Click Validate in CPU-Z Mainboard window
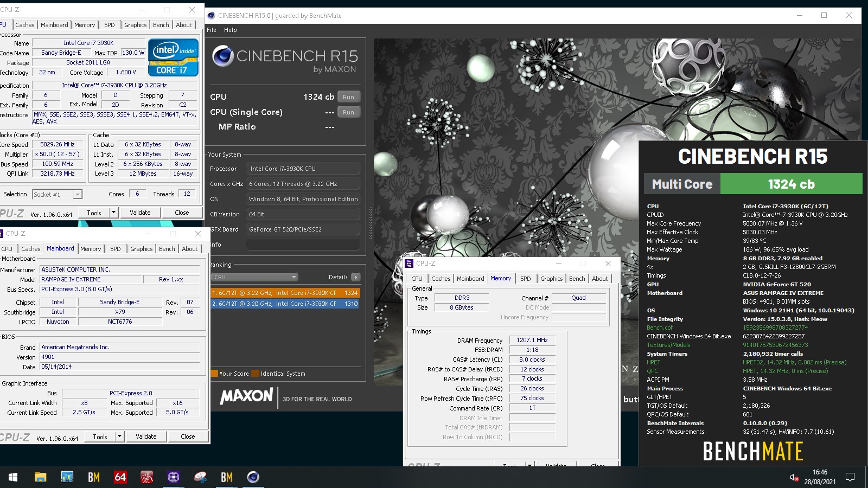Image resolution: width=868 pixels, height=488 pixels. click(x=146, y=436)
